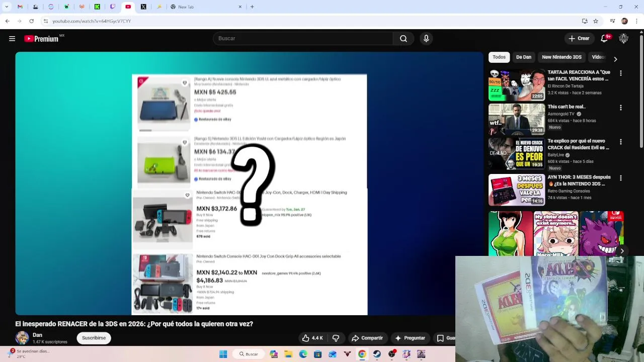Click the Crear button
The image size is (644, 362).
click(x=579, y=39)
